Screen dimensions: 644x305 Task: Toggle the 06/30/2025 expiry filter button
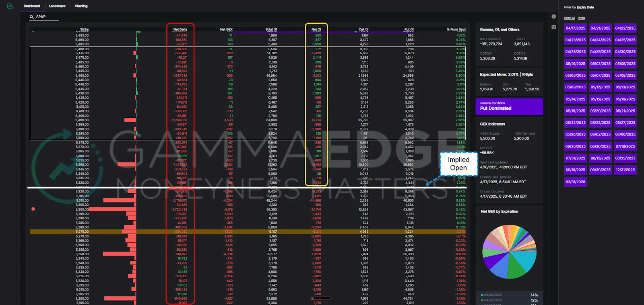tap(600, 146)
